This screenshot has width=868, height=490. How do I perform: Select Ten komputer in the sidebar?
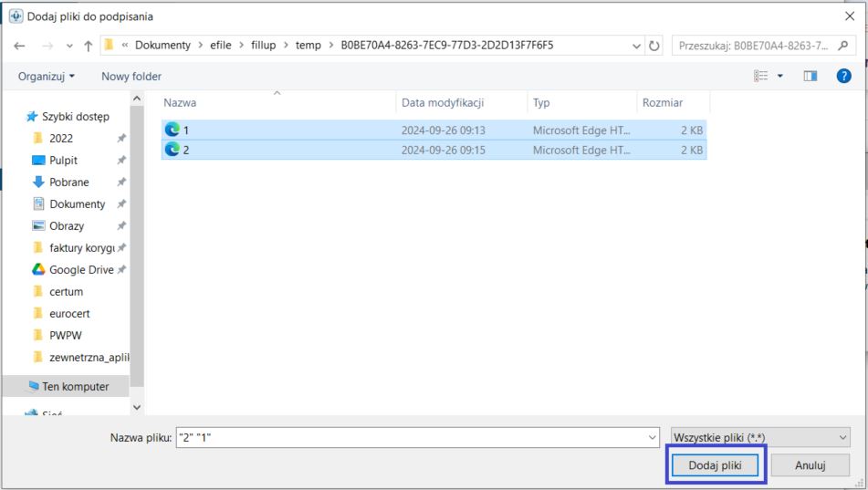pyautogui.click(x=75, y=387)
